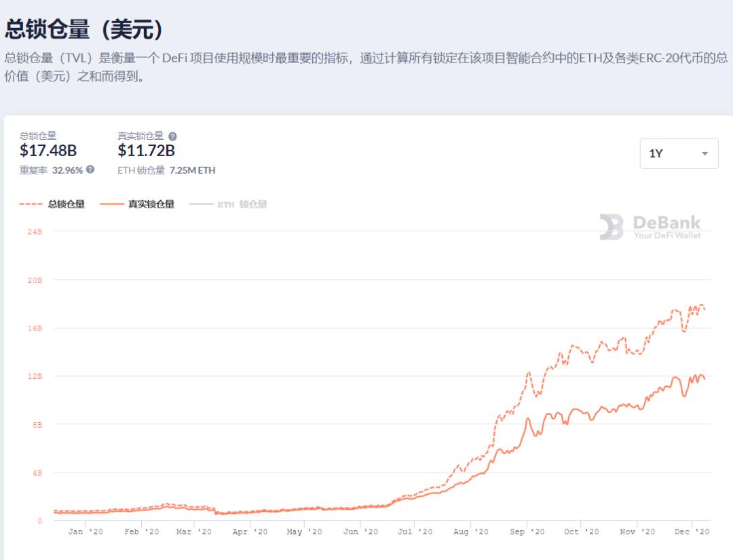Click the caret arrow inside the 1Y selector

703,153
